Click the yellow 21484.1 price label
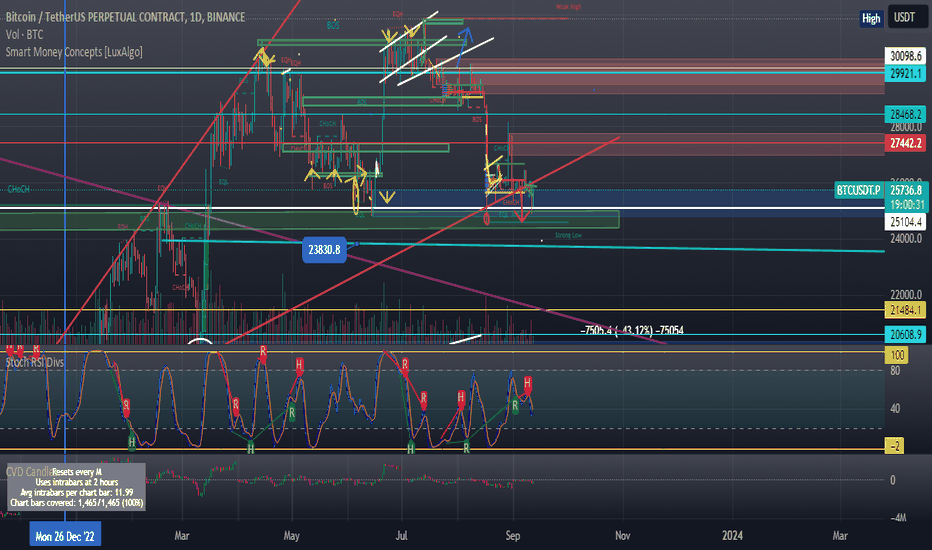The image size is (932, 550). [905, 309]
